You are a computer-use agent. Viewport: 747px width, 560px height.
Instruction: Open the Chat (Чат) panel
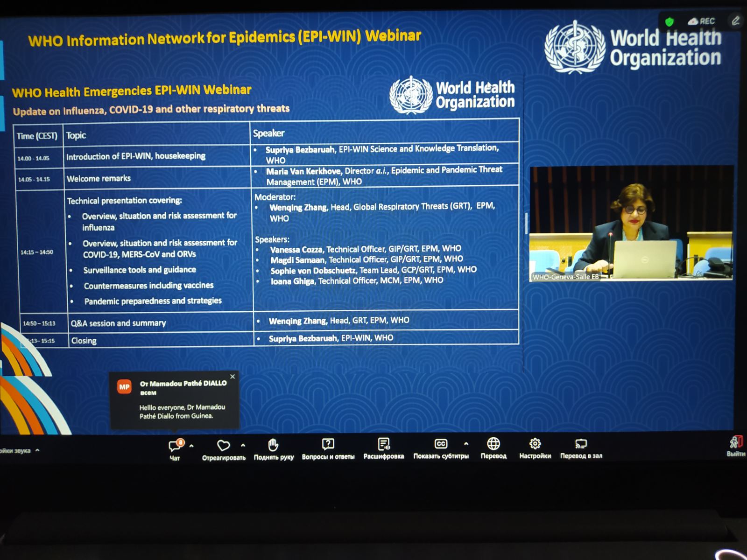175,447
